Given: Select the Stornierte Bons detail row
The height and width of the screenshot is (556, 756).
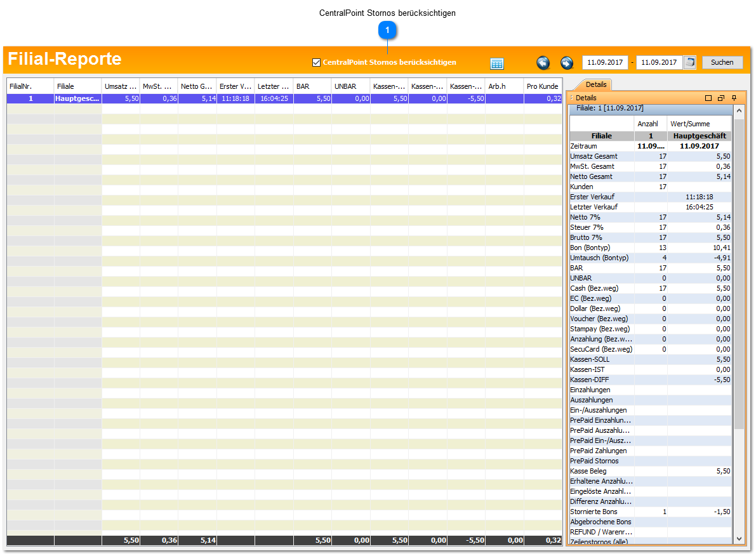Looking at the screenshot, I should click(651, 511).
